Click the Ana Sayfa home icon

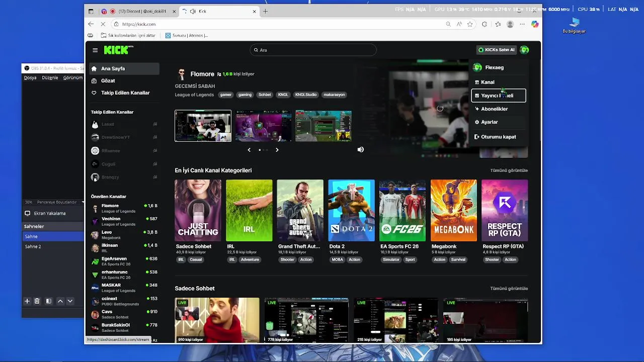(x=94, y=68)
